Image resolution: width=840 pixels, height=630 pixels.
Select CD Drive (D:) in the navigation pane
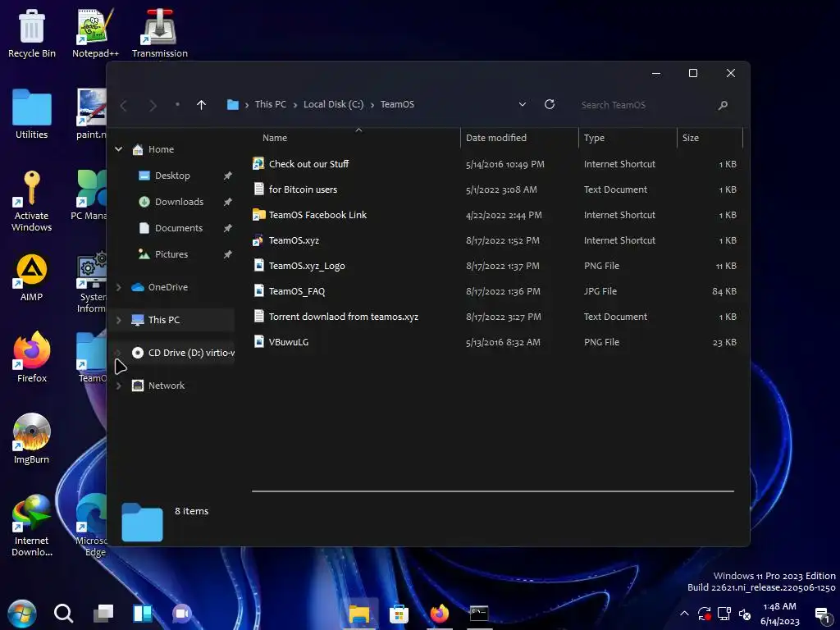click(183, 353)
